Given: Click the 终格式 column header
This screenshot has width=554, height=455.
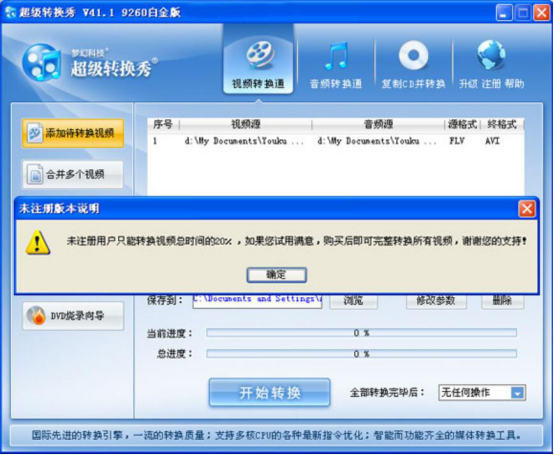Looking at the screenshot, I should point(502,124).
